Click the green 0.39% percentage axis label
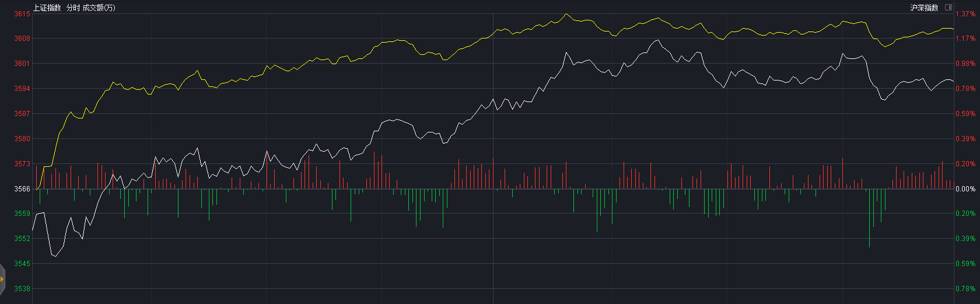980x304 pixels. coord(965,239)
